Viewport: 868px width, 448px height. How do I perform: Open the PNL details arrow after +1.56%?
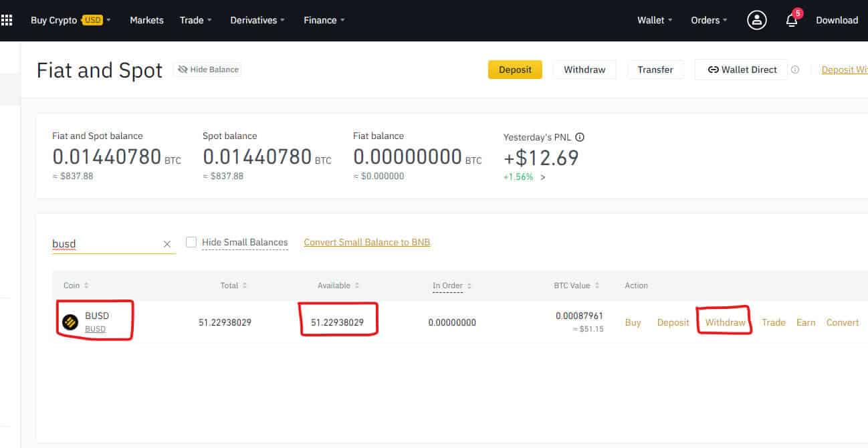pos(542,177)
